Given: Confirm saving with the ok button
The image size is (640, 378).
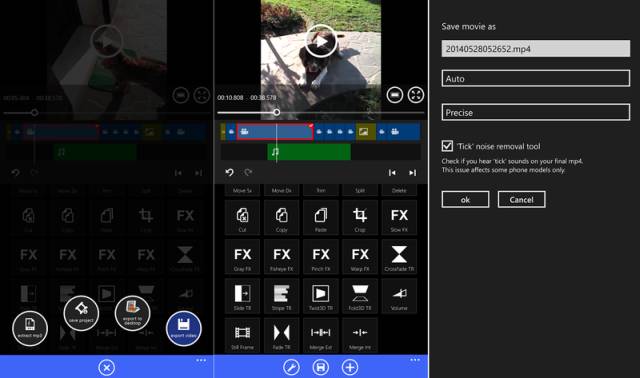Looking at the screenshot, I should click(465, 199).
